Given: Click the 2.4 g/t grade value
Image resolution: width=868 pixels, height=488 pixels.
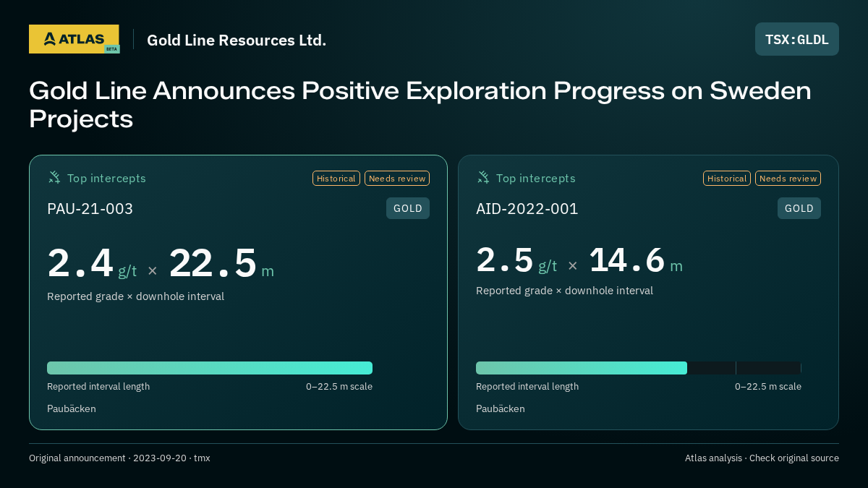Looking at the screenshot, I should coord(92,264).
